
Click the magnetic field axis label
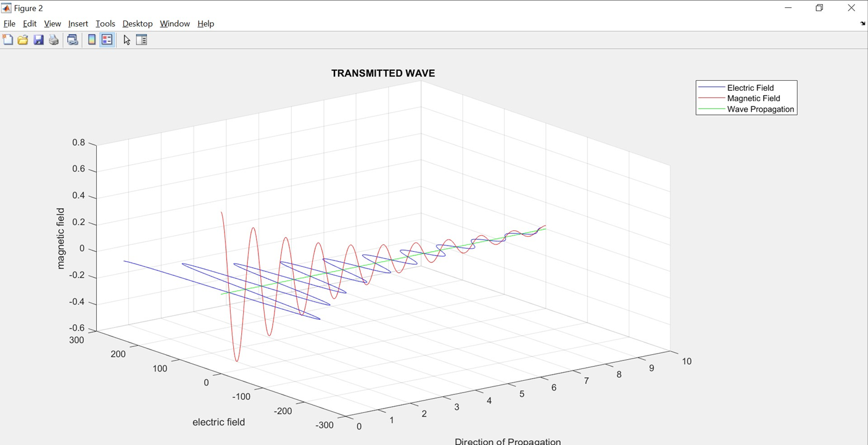60,235
